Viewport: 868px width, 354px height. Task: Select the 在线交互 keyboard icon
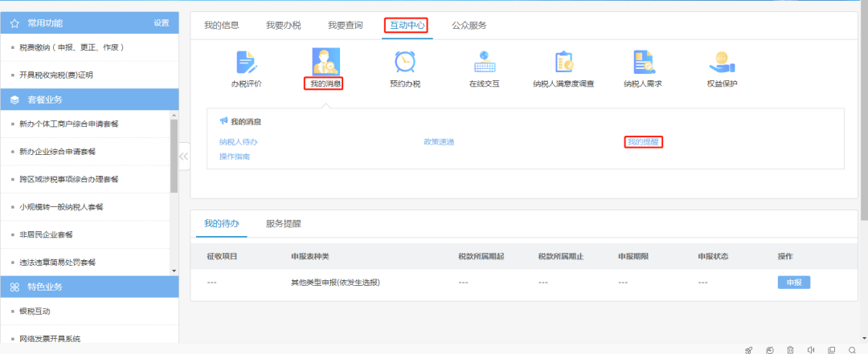(x=485, y=61)
